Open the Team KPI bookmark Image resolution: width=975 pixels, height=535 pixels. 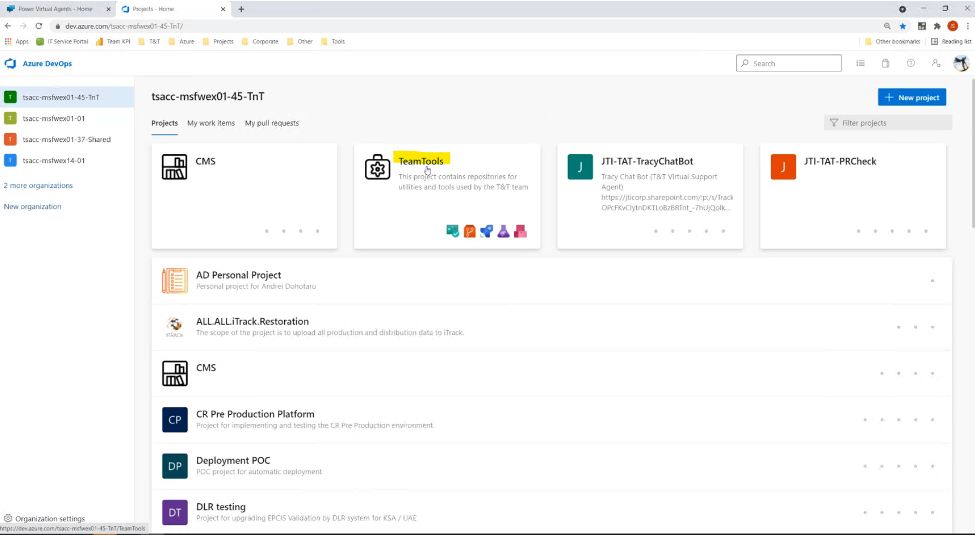[113, 42]
